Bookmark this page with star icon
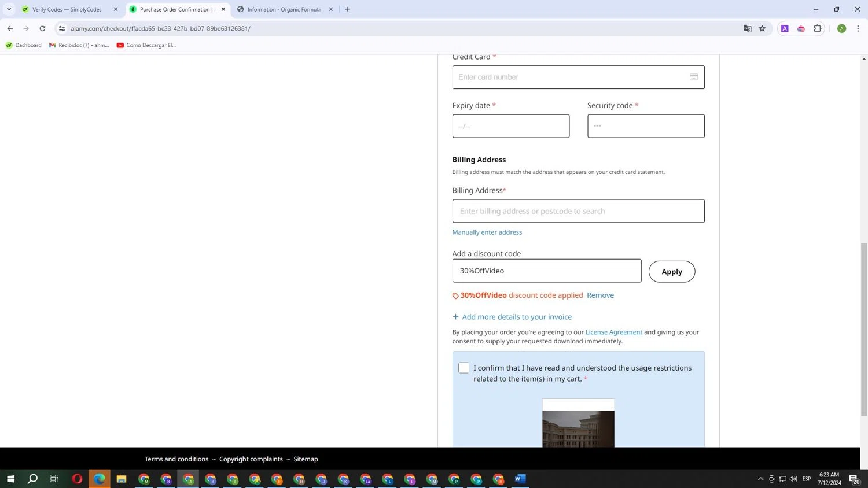Screen dimensions: 868x488 [762, 28]
